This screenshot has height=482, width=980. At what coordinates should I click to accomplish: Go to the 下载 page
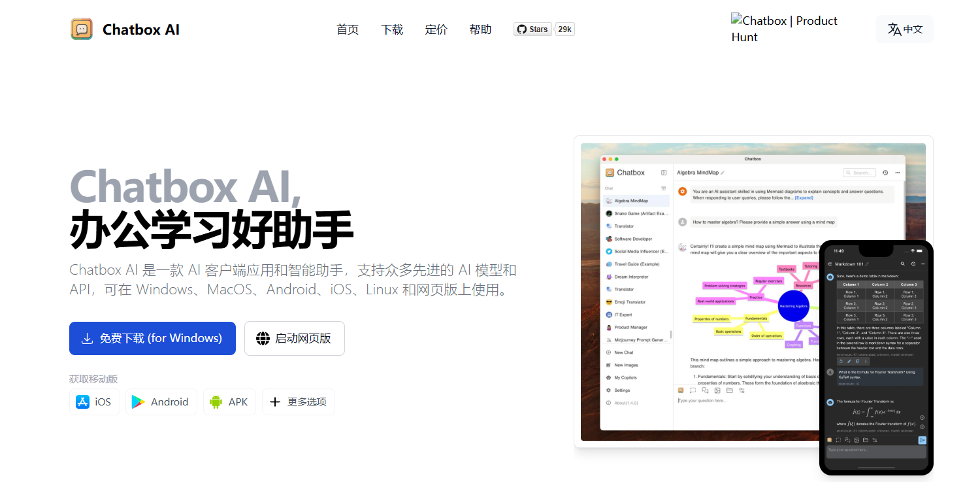point(391,29)
